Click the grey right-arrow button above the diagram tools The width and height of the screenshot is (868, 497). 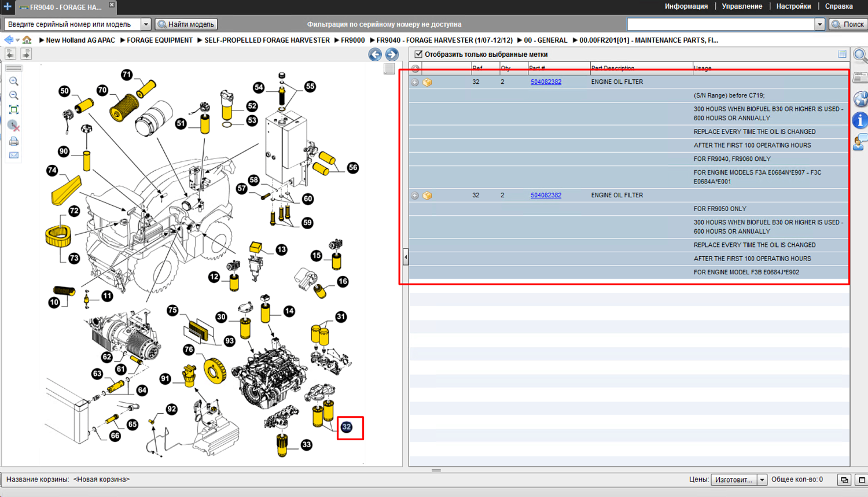pyautogui.click(x=26, y=54)
